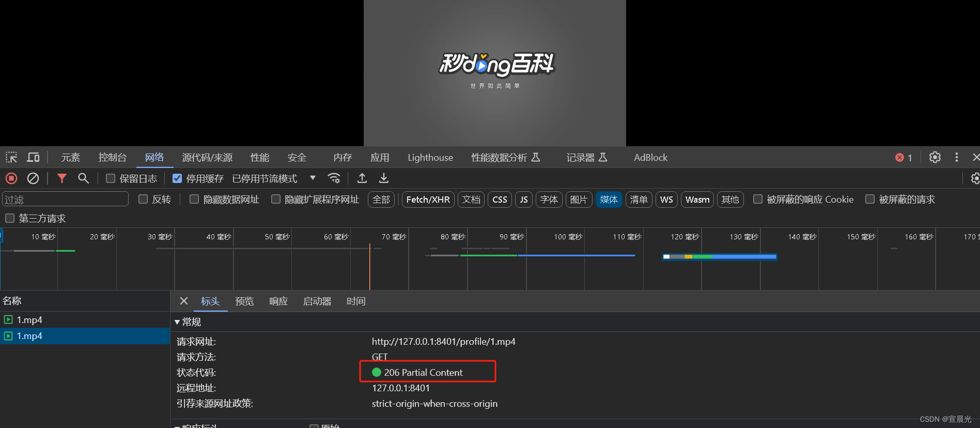Activate the inspect element picker icon
The image size is (980, 428).
(11, 157)
